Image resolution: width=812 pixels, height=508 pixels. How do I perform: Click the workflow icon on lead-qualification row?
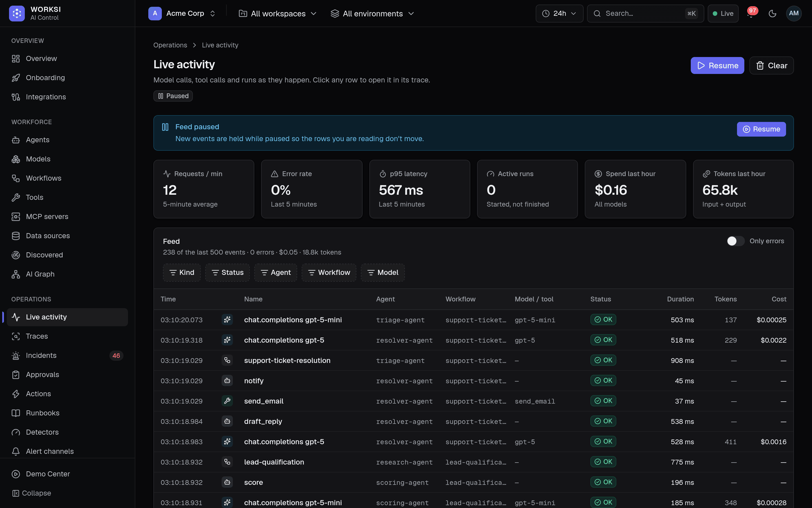click(x=227, y=462)
